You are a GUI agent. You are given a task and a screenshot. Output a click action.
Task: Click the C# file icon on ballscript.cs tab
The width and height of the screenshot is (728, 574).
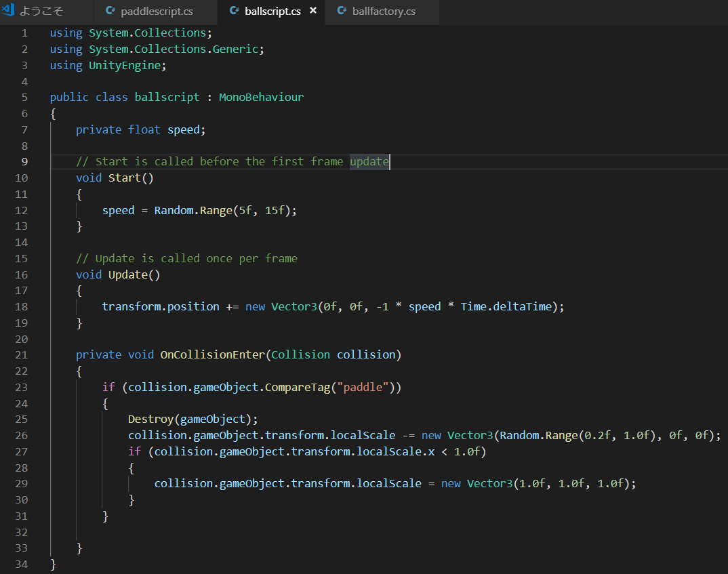(x=234, y=12)
